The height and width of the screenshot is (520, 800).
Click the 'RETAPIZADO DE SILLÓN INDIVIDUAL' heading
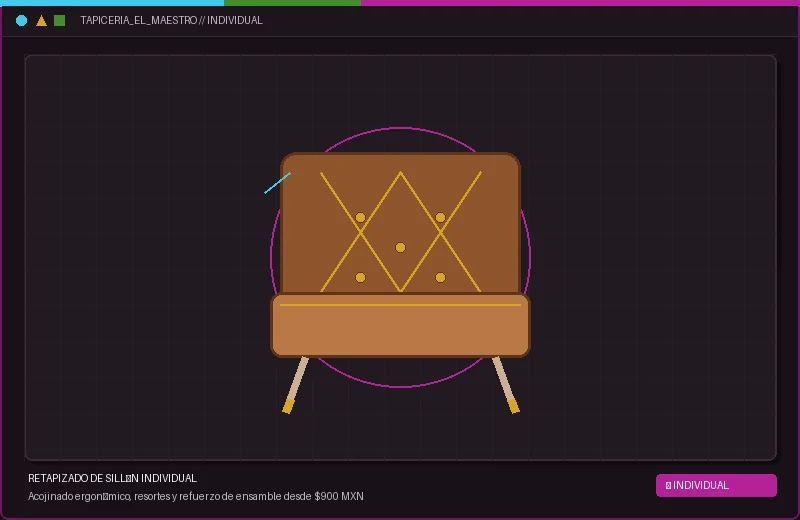112,478
